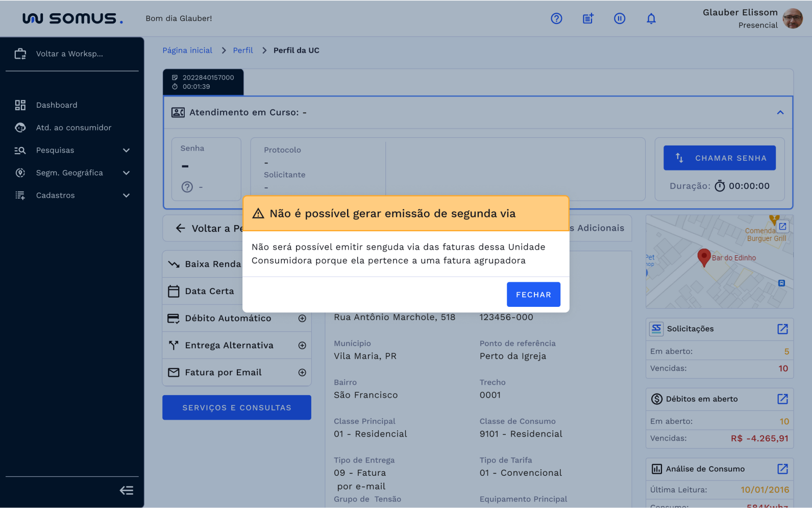
Task: Open Dashboard from the sidebar
Action: coord(57,105)
